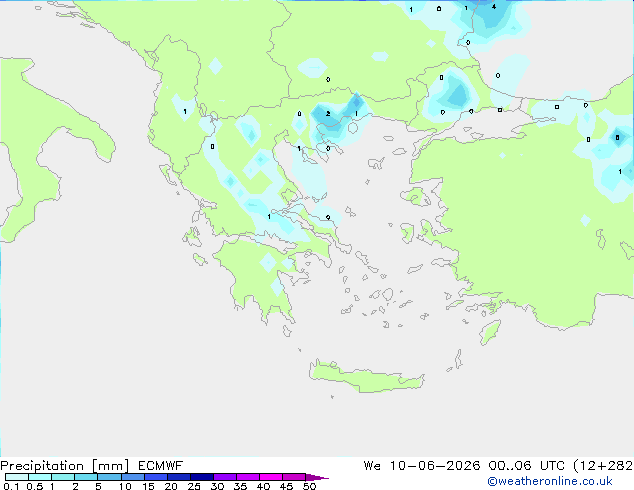Screen dimensions: 634x490
Task: Click the above-50 arrow tip of legend
Action: coord(317,477)
